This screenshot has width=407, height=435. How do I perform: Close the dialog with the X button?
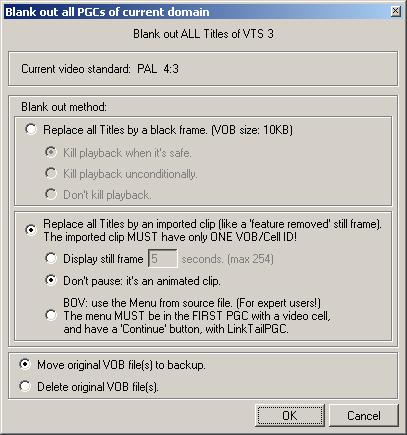pos(395,12)
